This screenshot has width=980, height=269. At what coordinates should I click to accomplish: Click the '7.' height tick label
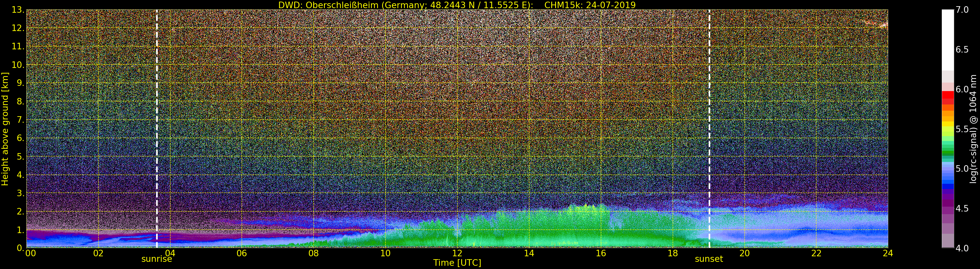[x=21, y=120]
